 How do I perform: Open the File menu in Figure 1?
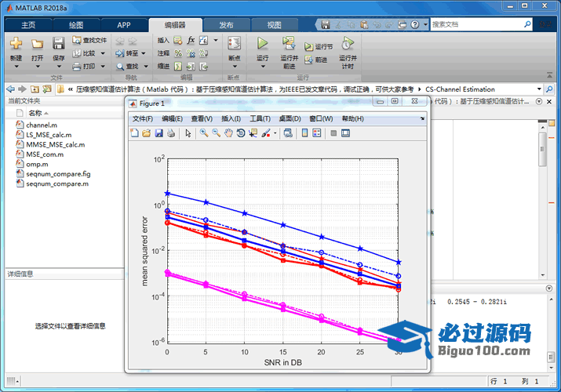[x=142, y=118]
